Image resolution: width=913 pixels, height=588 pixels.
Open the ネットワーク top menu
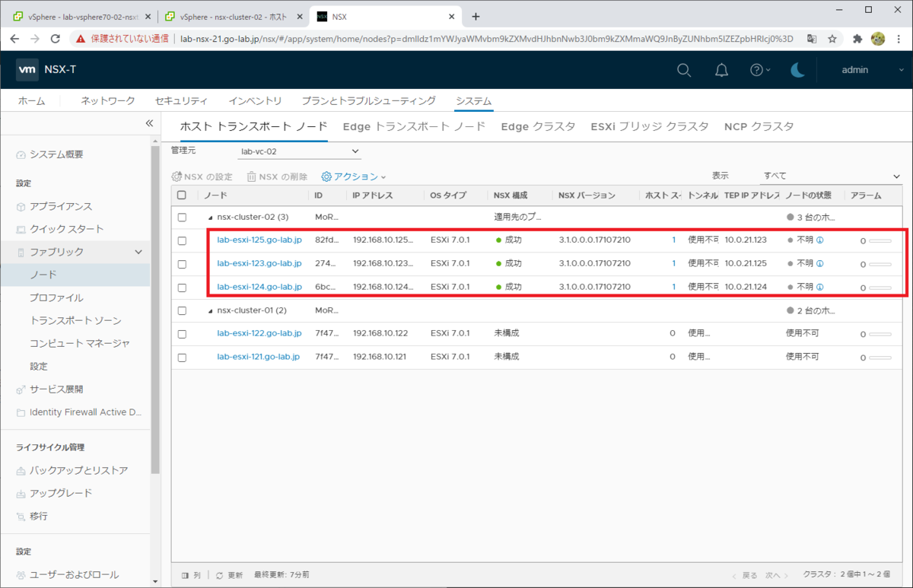[x=108, y=100]
